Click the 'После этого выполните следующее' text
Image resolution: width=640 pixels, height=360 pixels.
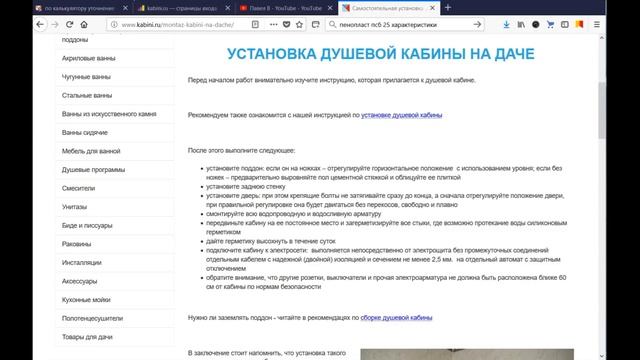tap(241, 151)
